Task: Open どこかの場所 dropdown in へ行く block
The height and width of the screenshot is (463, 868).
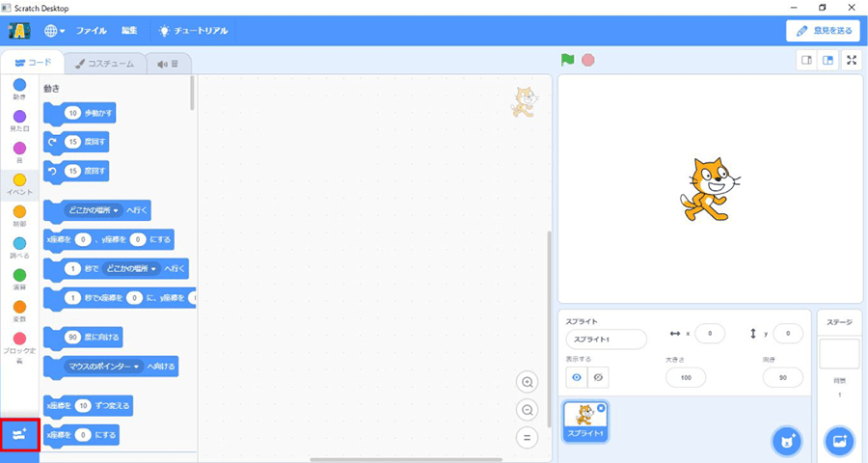Action: pos(94,210)
